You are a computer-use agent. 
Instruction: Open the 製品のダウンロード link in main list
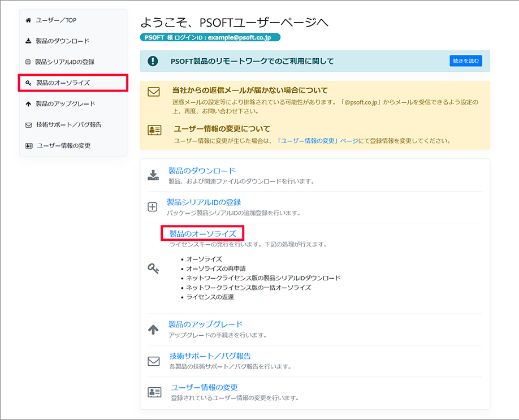pyautogui.click(x=202, y=171)
